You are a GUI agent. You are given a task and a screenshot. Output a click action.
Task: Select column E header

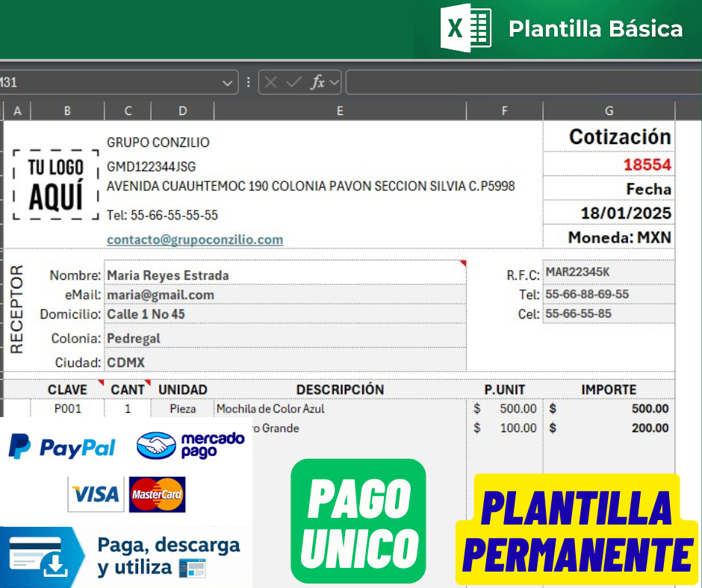[340, 110]
